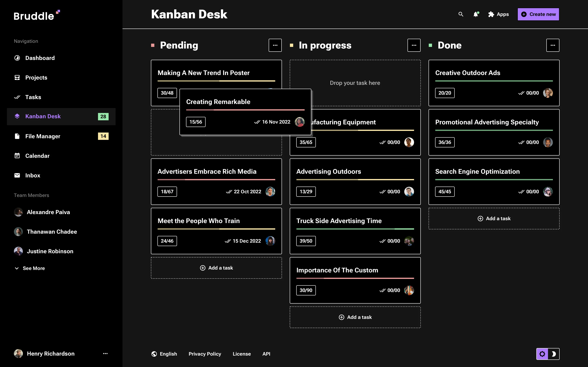The width and height of the screenshot is (588, 367).
Task: Open the Done column options menu
Action: click(x=553, y=45)
